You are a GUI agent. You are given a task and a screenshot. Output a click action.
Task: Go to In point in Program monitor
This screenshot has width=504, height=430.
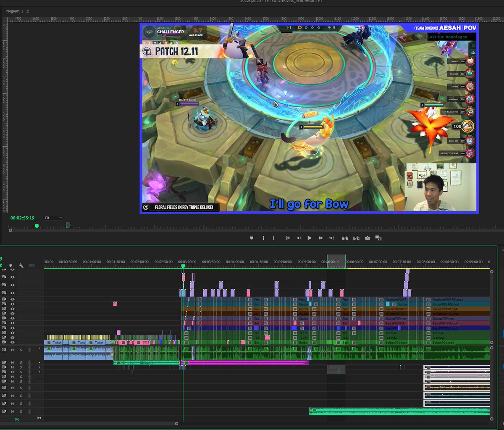pos(288,238)
